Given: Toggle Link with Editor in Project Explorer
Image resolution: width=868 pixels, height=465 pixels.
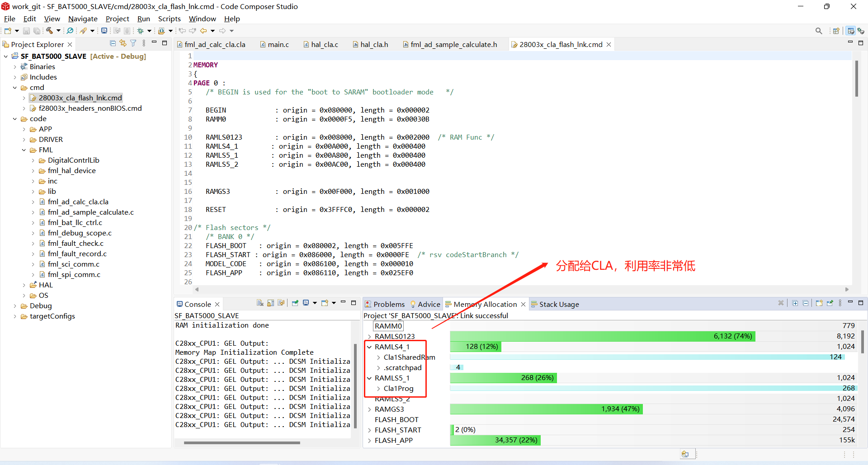Looking at the screenshot, I should point(123,43).
